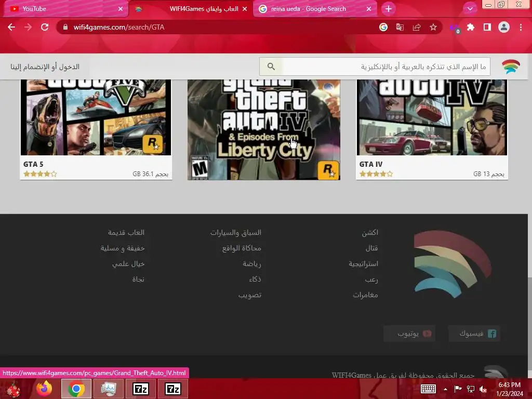Focus the Arabic game name search field
Screen dimensions: 532x399
pos(386,66)
